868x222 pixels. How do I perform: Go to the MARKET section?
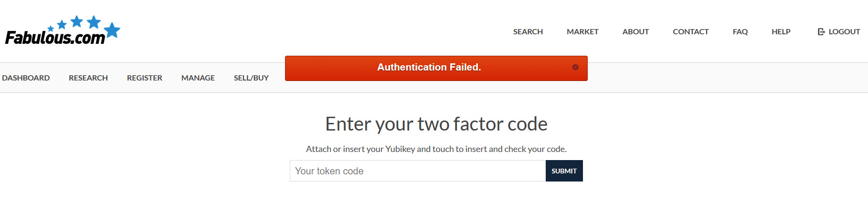click(x=582, y=32)
